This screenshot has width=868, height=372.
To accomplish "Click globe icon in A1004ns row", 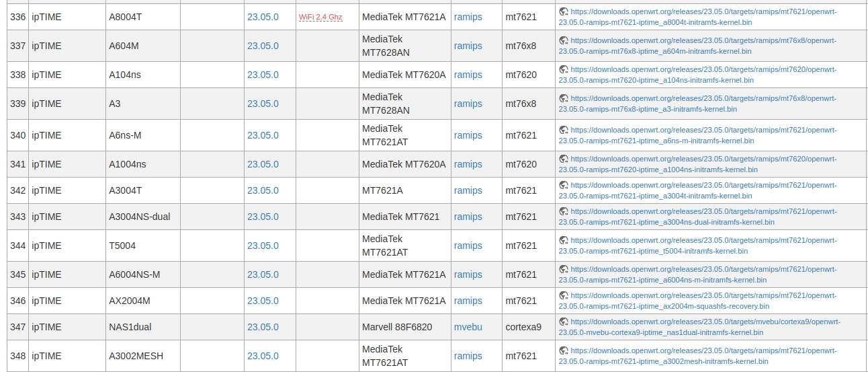I will pyautogui.click(x=564, y=159).
